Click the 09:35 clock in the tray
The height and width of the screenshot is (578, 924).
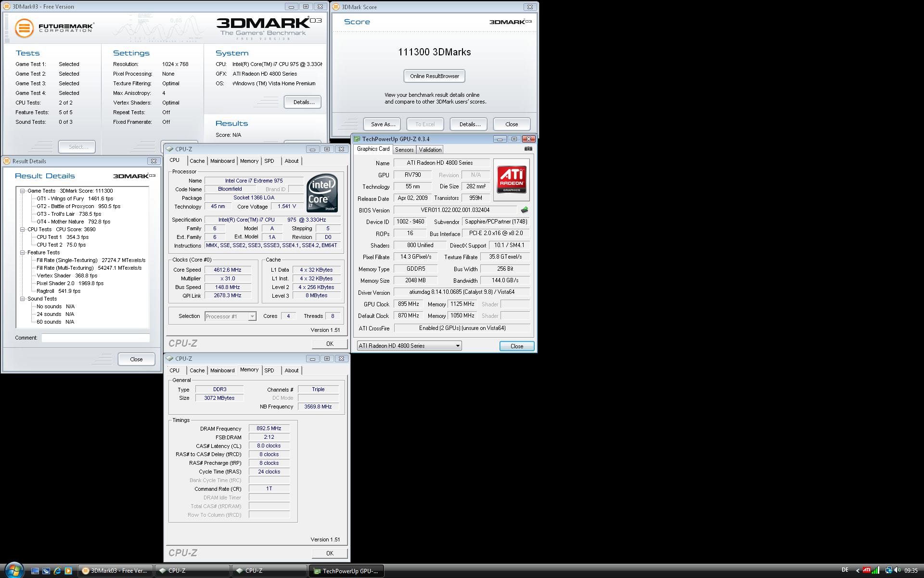coord(911,571)
